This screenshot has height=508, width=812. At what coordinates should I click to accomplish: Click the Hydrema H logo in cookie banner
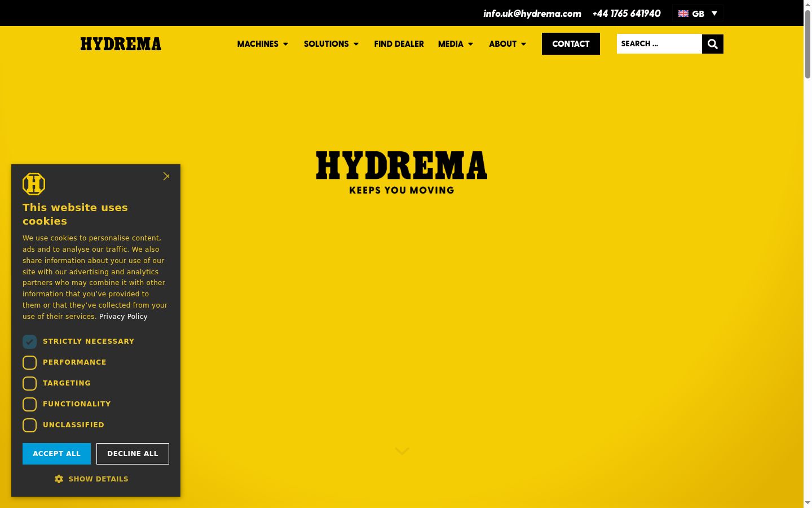[34, 184]
